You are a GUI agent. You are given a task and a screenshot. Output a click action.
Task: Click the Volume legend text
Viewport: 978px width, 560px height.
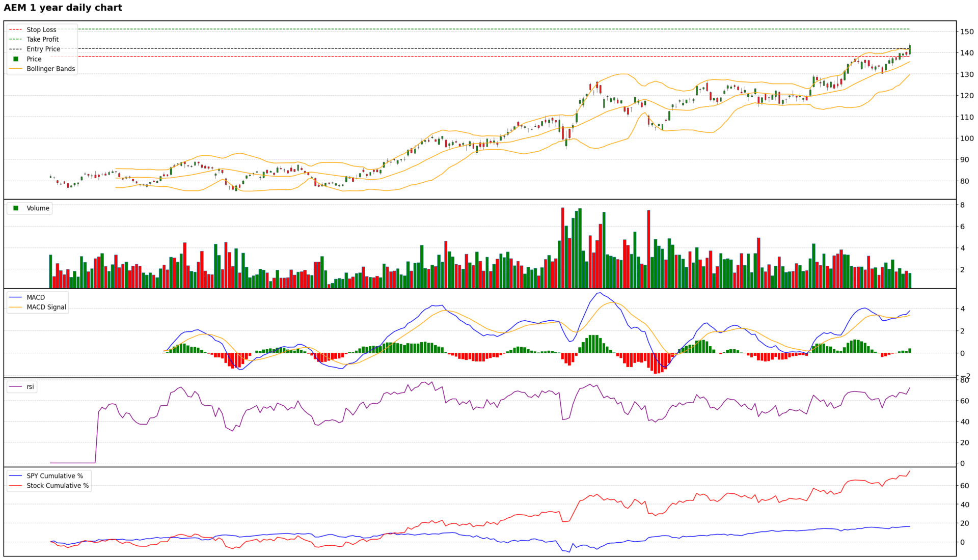[x=38, y=208]
